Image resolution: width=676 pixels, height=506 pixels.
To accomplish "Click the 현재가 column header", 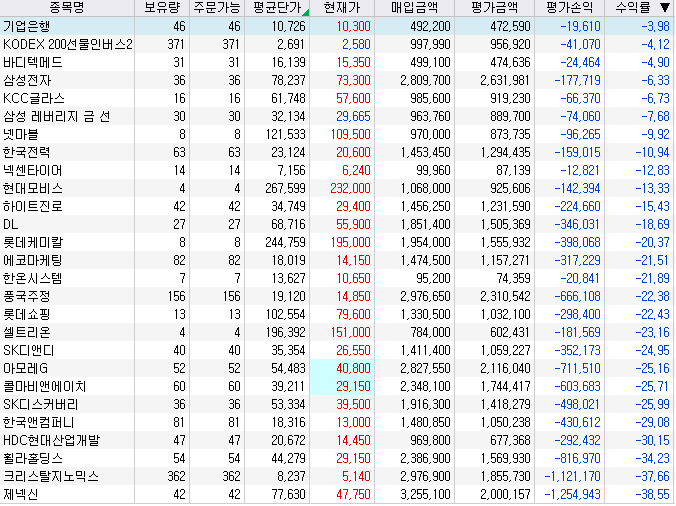I will click(x=342, y=7).
